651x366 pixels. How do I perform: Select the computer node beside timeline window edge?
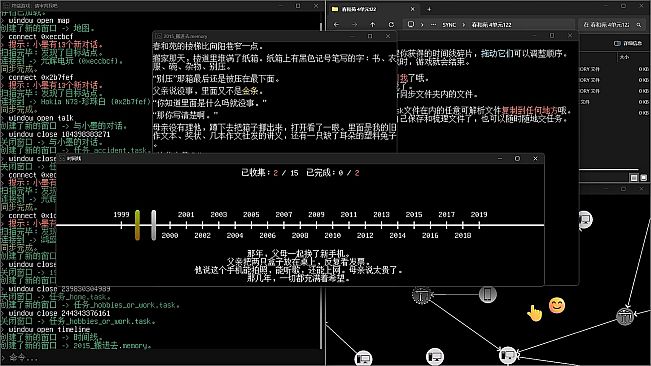tap(585, 220)
